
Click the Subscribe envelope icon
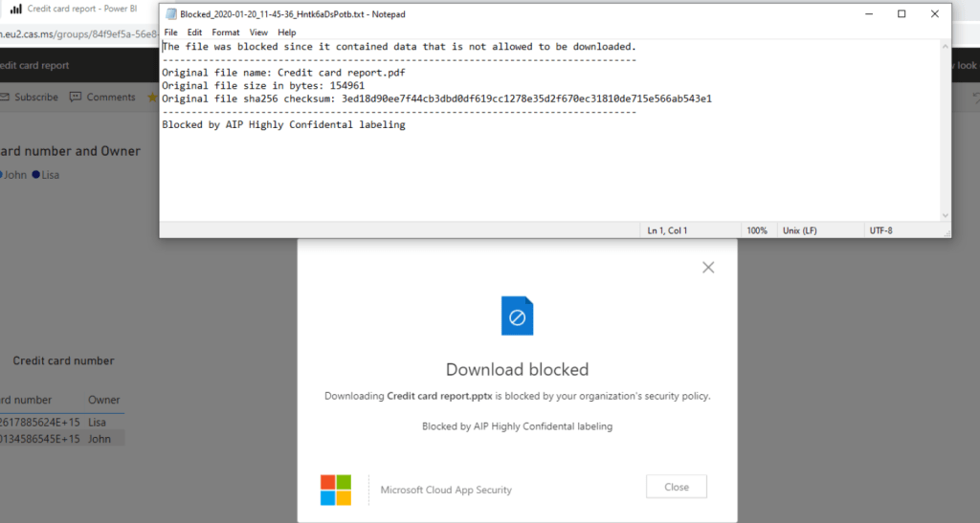tap(5, 97)
